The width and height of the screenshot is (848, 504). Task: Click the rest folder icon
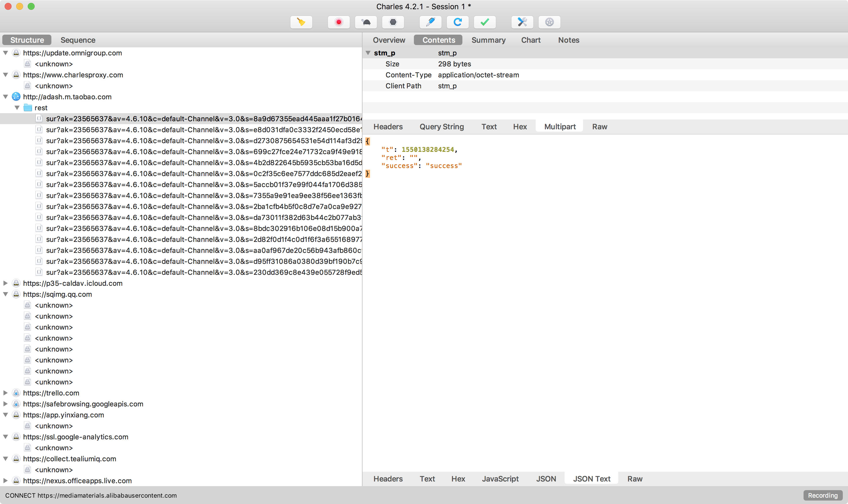(x=28, y=108)
